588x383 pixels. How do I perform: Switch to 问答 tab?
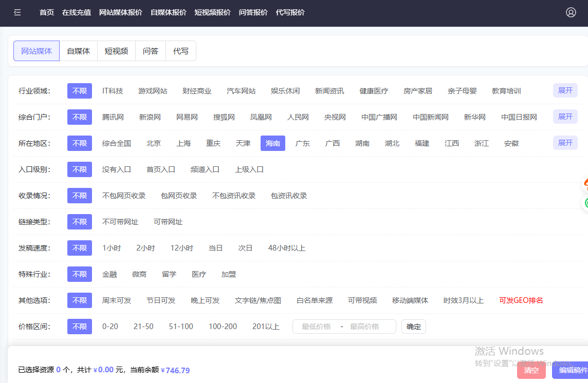151,51
